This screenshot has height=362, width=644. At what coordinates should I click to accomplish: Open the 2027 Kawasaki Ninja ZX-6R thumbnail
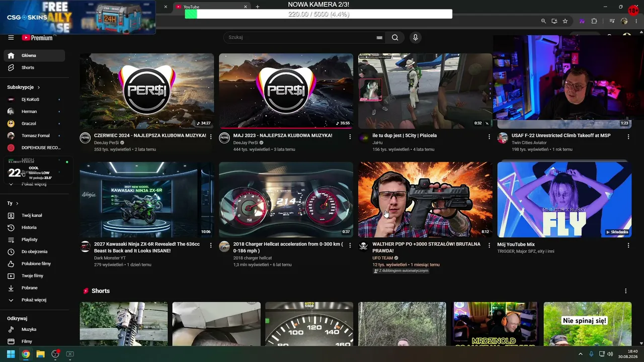click(x=147, y=200)
